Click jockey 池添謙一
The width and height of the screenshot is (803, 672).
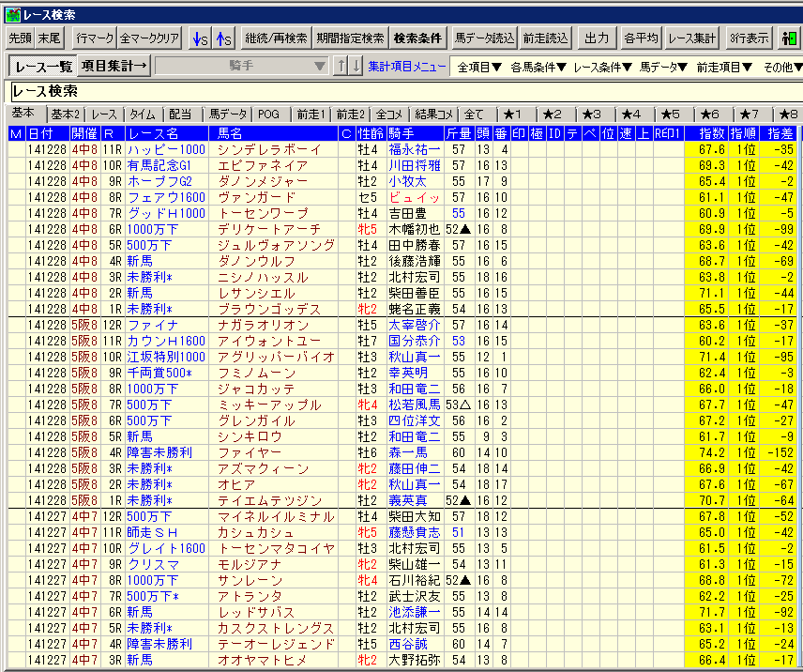(x=415, y=612)
